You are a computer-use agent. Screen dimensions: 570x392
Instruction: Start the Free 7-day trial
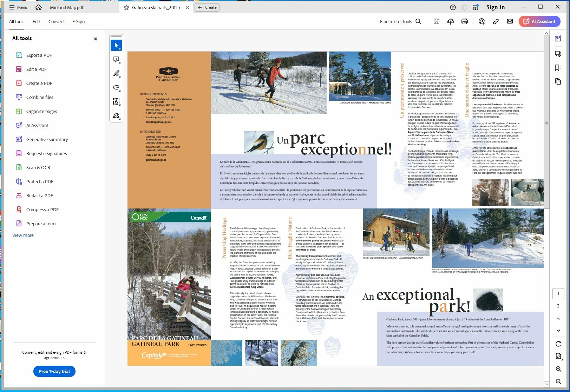(54, 371)
